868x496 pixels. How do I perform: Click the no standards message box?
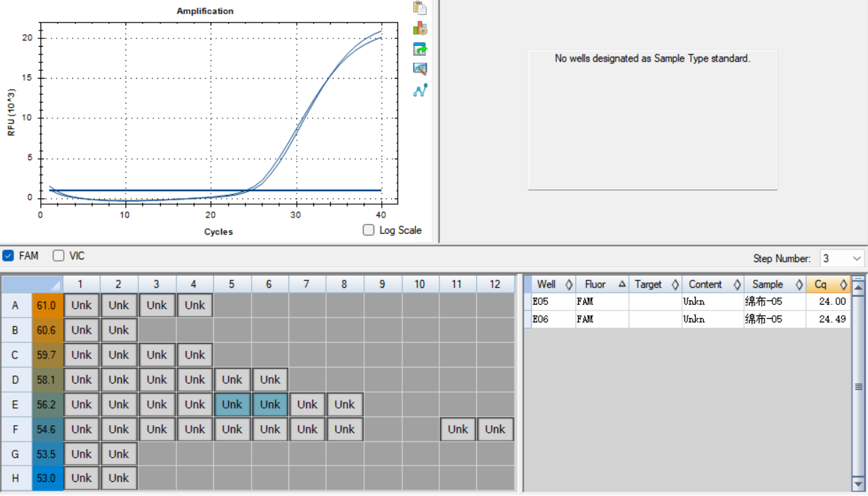(653, 120)
